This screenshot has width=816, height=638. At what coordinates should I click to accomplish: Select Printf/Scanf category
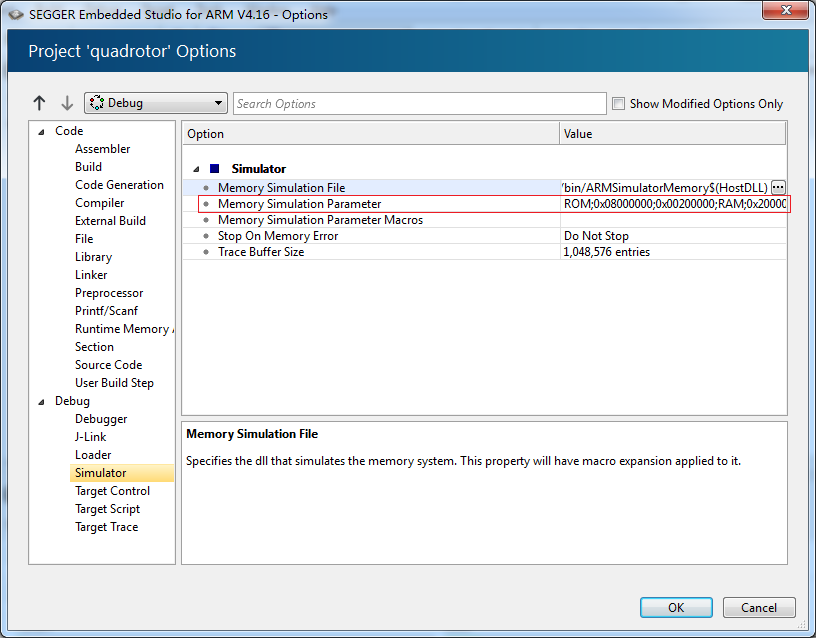(106, 311)
